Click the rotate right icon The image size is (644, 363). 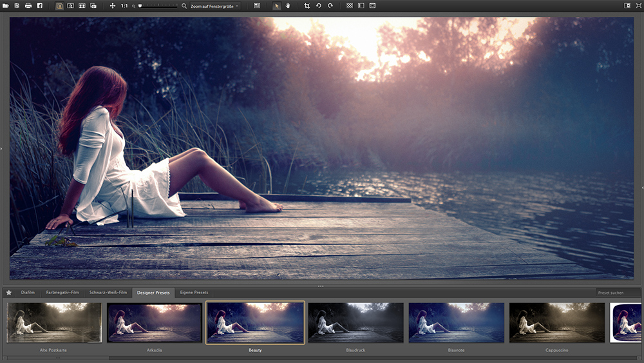click(x=330, y=6)
